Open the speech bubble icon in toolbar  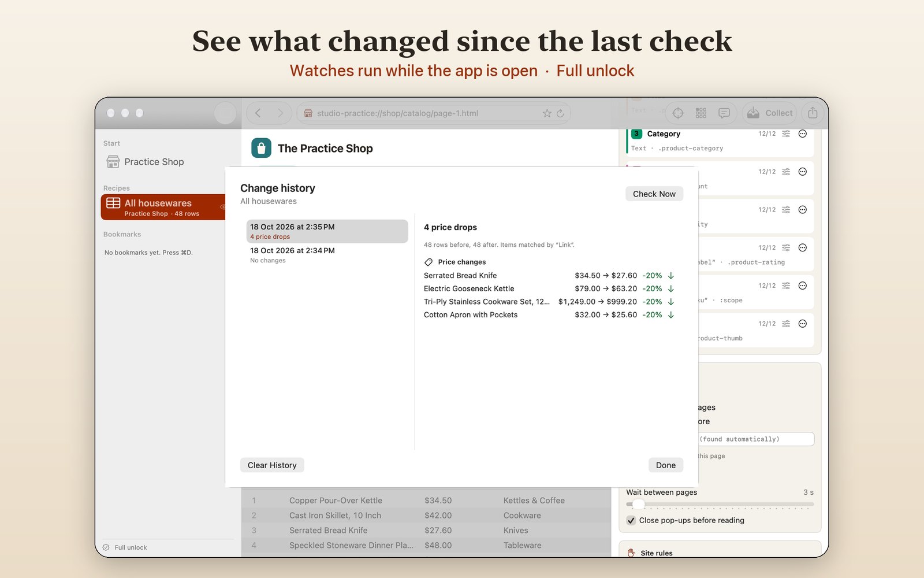(724, 113)
